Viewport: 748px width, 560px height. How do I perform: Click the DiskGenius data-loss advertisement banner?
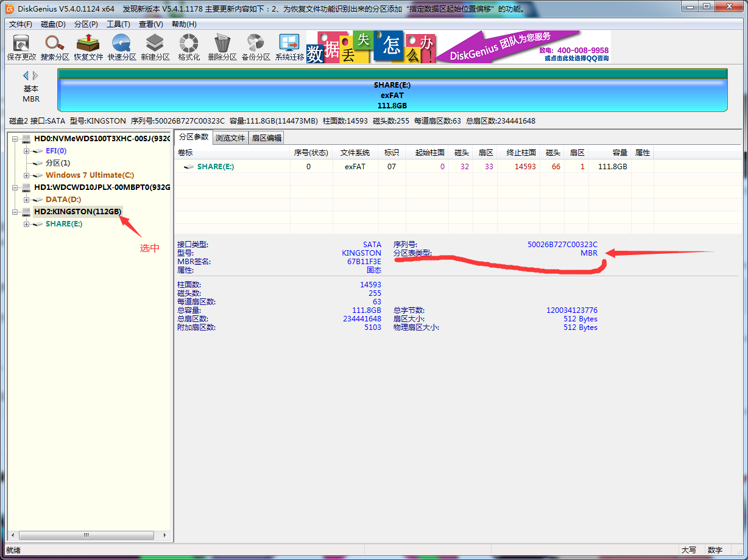coord(457,47)
